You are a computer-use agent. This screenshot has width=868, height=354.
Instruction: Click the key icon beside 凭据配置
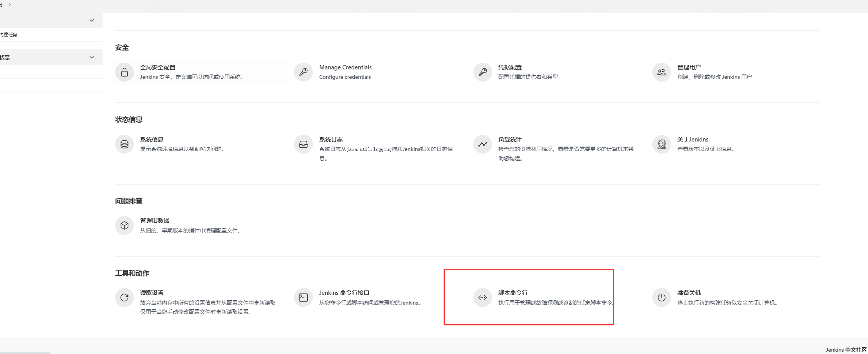click(483, 72)
